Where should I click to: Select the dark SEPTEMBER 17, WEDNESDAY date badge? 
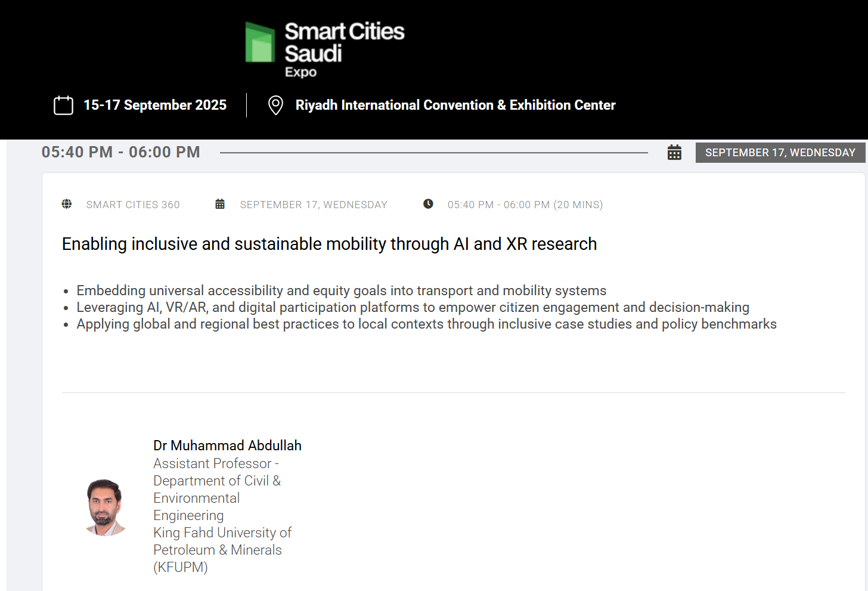coord(780,153)
